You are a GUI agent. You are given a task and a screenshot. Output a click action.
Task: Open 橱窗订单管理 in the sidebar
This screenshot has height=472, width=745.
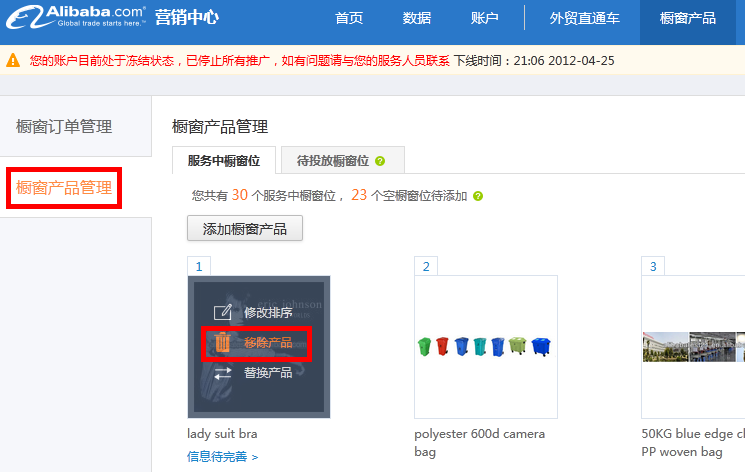[x=64, y=127]
